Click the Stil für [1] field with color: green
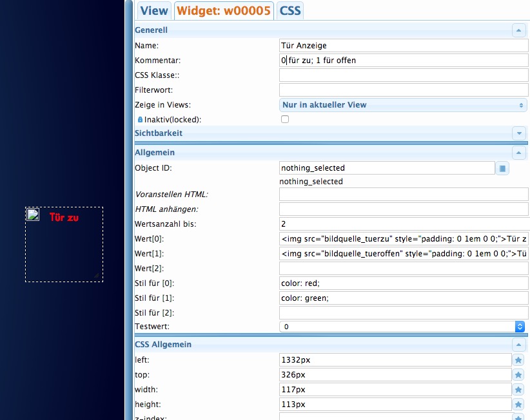The image size is (530, 420). tap(404, 298)
